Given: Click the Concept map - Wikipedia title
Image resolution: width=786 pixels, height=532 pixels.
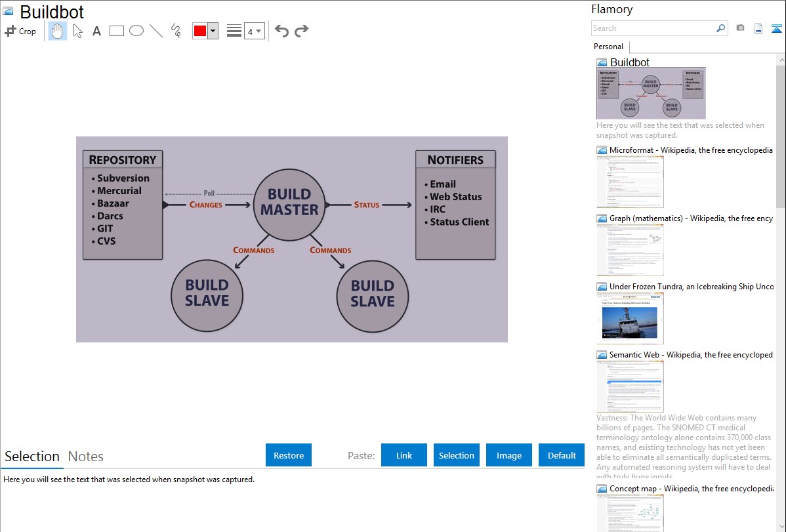Looking at the screenshot, I should pyautogui.click(x=691, y=488).
